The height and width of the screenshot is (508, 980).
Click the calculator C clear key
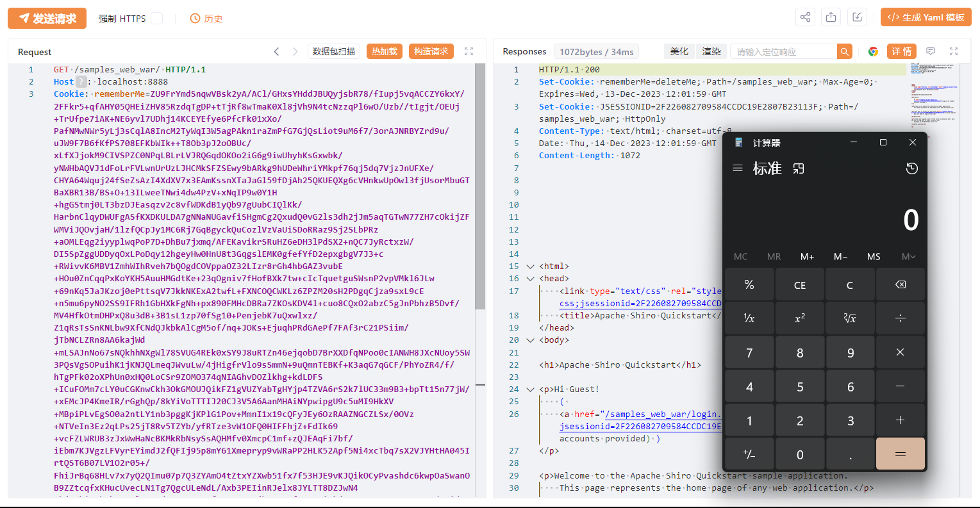coord(850,284)
